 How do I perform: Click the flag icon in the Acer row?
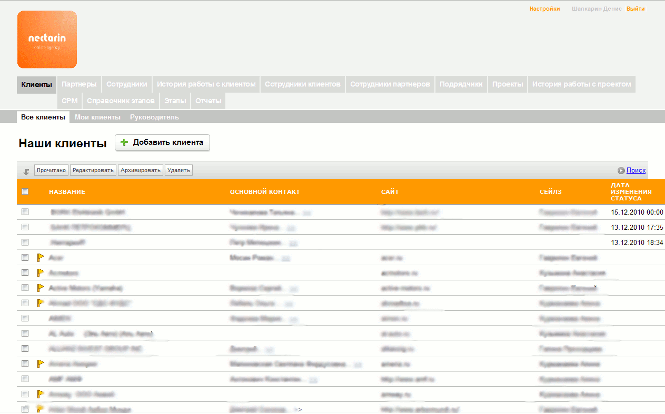[40, 257]
